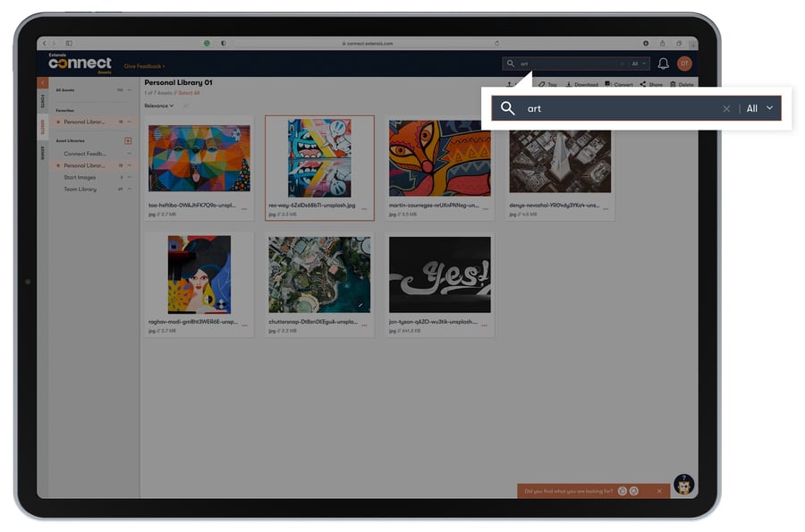
Task: Select the Team Library item
Action: click(80, 190)
